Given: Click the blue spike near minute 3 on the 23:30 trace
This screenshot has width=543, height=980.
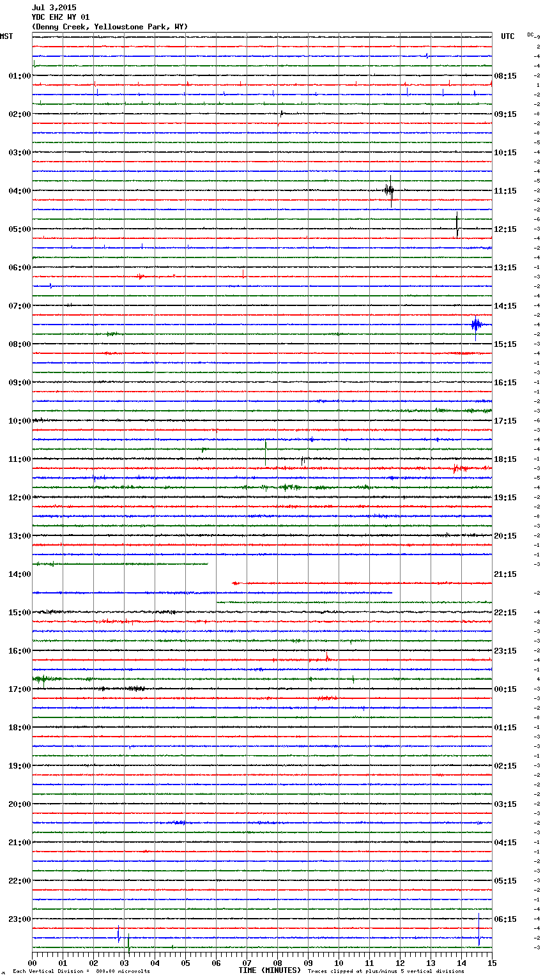Looking at the screenshot, I should pyautogui.click(x=118, y=934).
